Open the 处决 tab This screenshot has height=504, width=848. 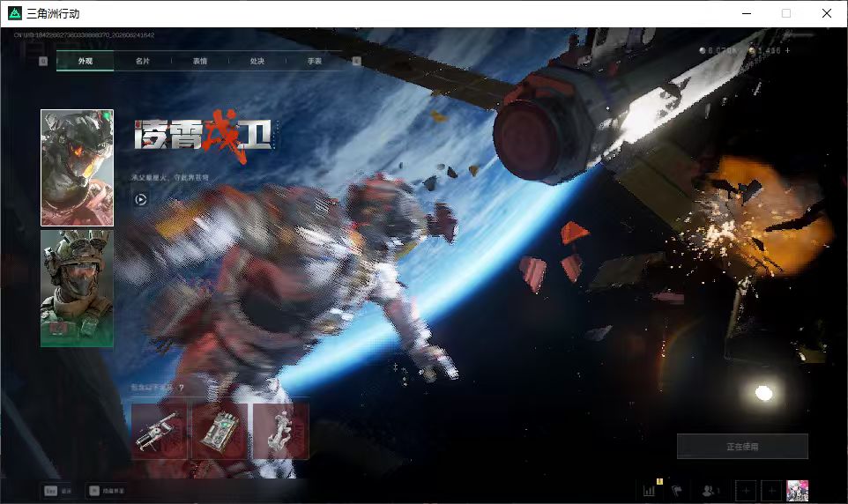pyautogui.click(x=257, y=61)
